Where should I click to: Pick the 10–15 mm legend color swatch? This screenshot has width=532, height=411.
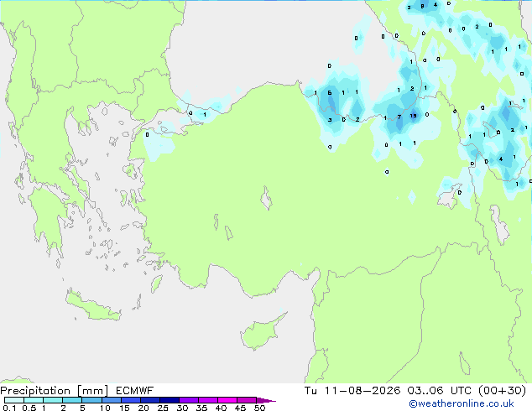111,400
